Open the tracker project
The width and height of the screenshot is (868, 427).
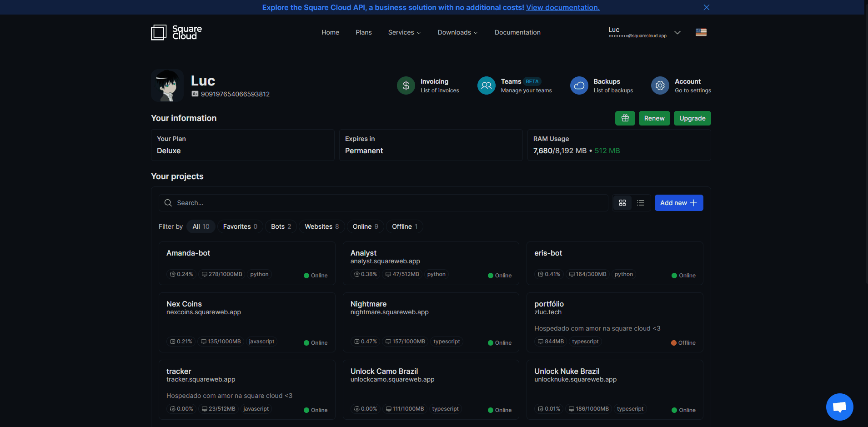(247, 390)
